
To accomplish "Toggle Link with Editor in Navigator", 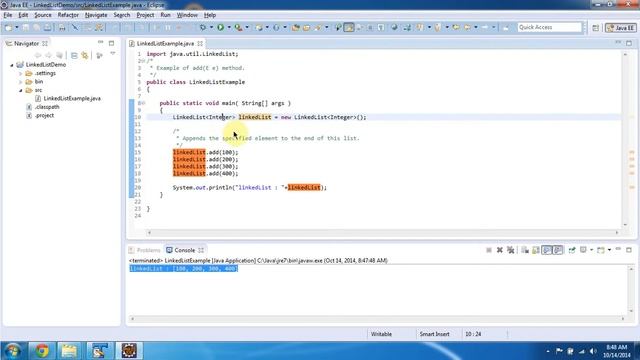I will pos(85,55).
